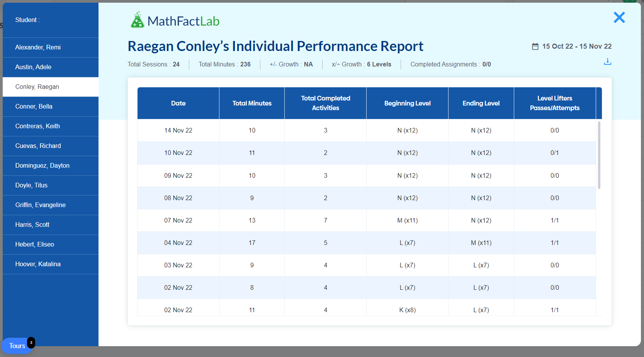Select student Alexander, Remi
The image size is (644, 357).
click(x=51, y=48)
